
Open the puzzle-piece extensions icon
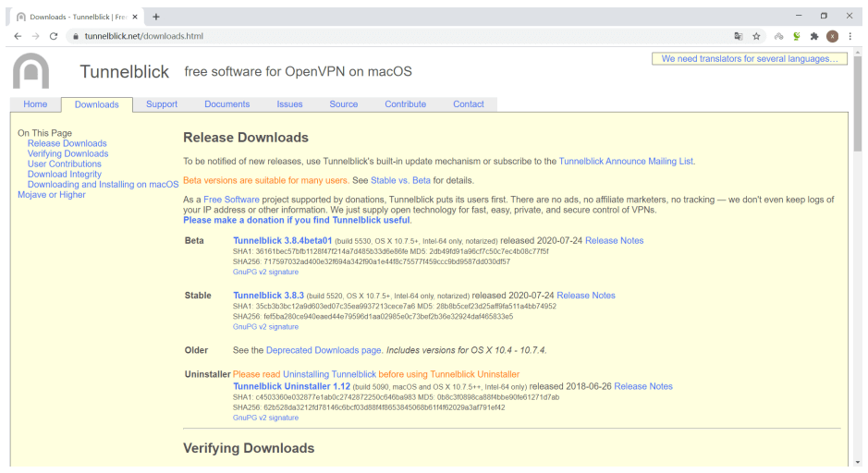tap(814, 36)
